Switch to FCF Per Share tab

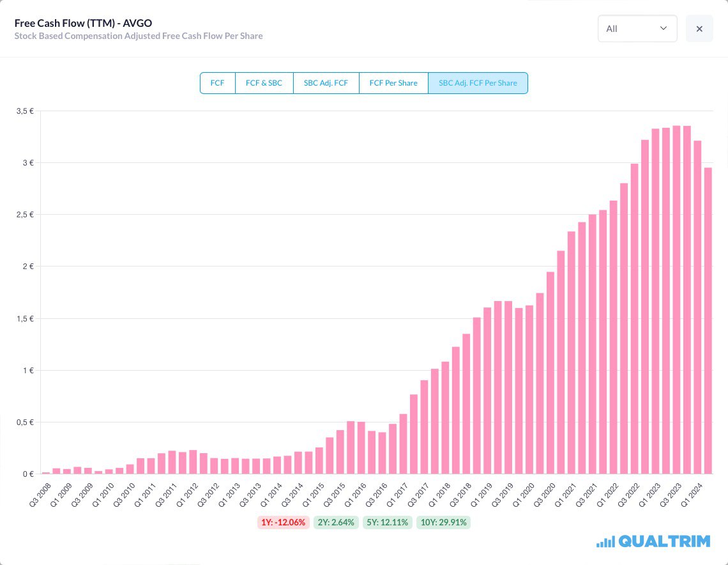393,83
